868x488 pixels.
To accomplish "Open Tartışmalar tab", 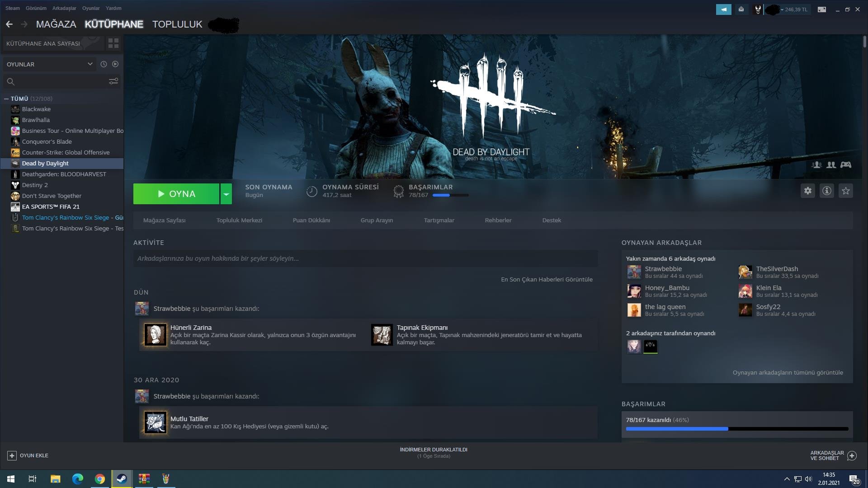I will pos(439,220).
